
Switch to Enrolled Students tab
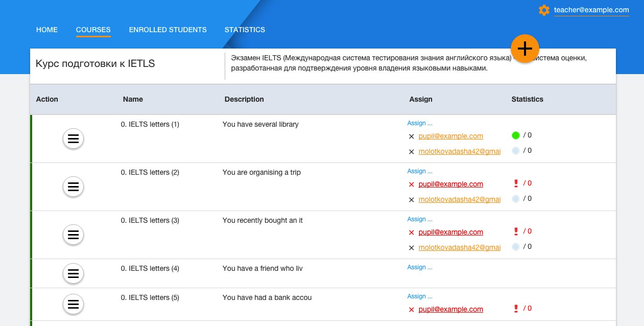coord(168,30)
